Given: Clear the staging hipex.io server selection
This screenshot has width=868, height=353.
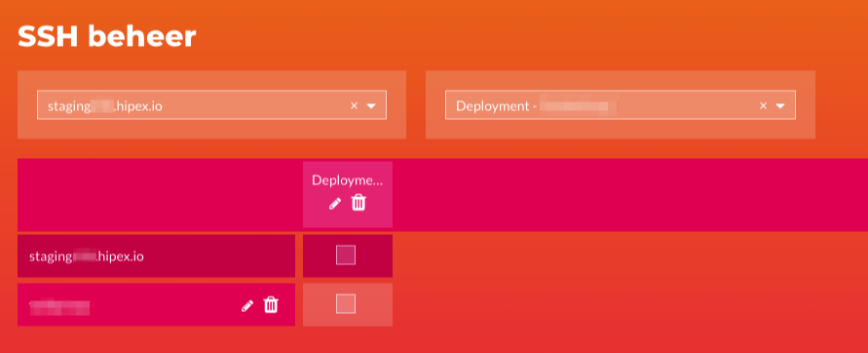Looking at the screenshot, I should pyautogui.click(x=355, y=105).
